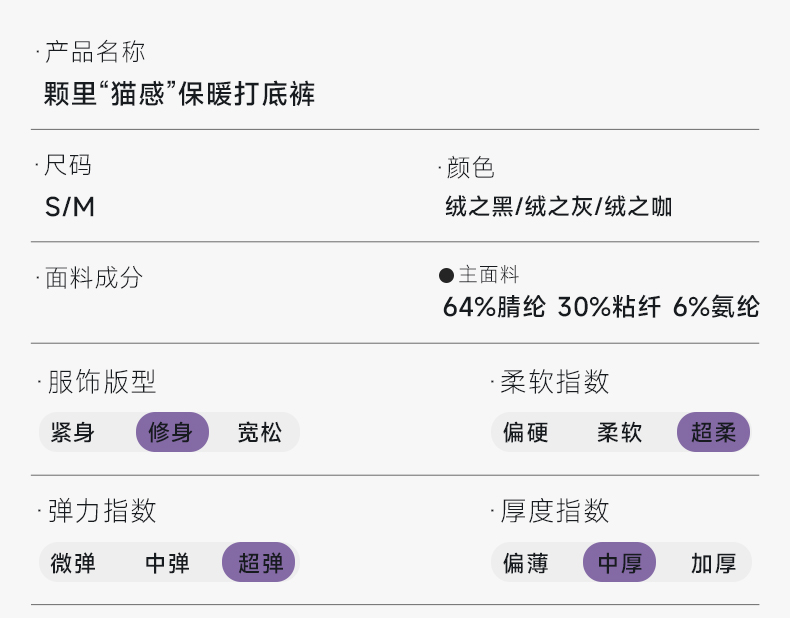
Task: Select the 中厚 thickness option
Action: pos(619,563)
